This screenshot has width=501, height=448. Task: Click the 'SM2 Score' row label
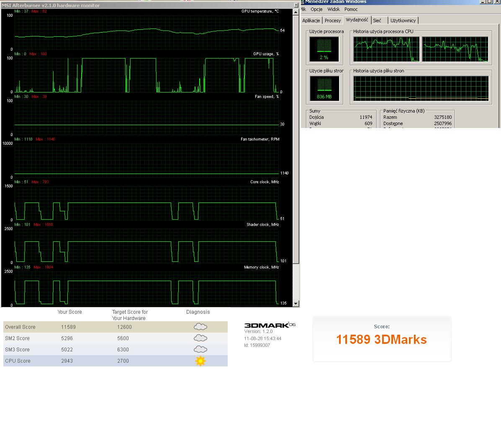[17, 338]
